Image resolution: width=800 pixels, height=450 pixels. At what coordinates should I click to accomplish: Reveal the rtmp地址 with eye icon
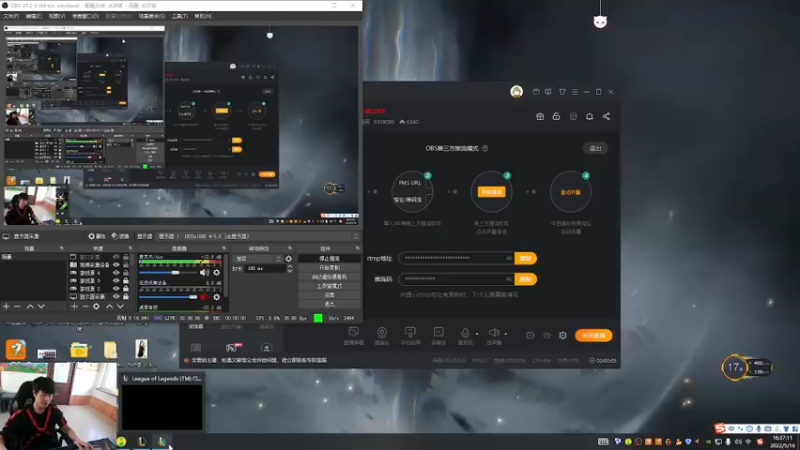tap(509, 259)
